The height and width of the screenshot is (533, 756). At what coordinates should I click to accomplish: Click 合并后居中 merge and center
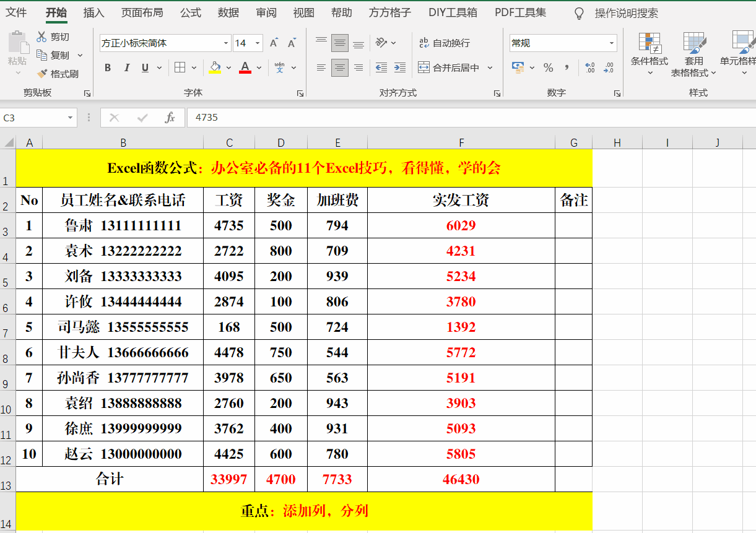coord(449,67)
